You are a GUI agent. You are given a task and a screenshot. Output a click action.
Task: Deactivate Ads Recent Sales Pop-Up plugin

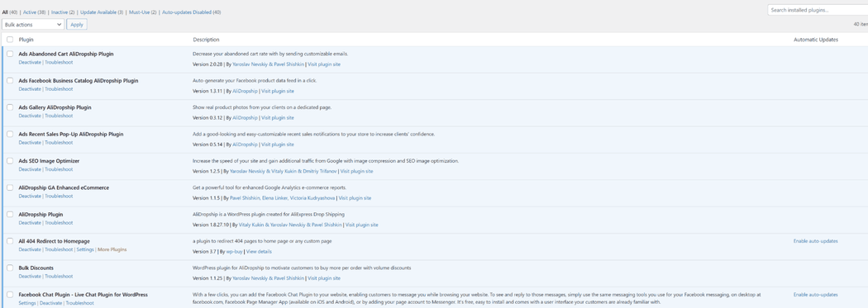(30, 143)
